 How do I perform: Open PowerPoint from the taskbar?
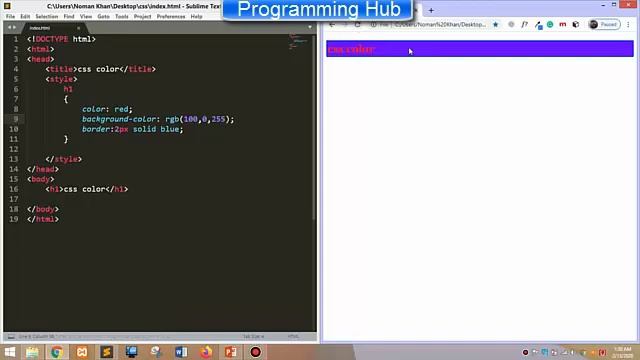tap(231, 352)
